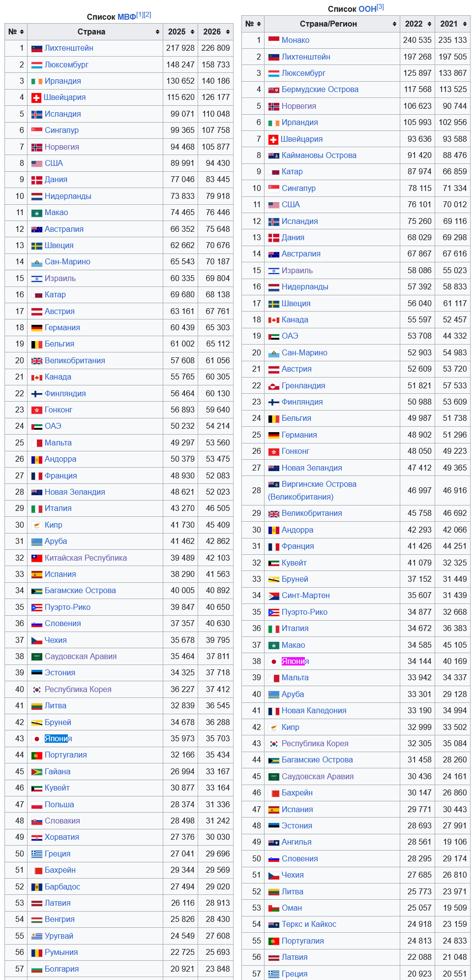The width and height of the screenshot is (474, 980).
Task: Sort the UN table by Страна/Регион
Action: (332, 24)
